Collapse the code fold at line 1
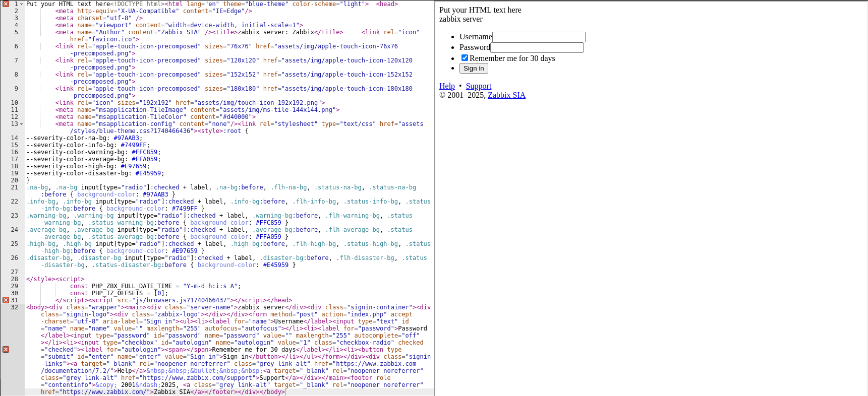Screen dimensions: 868x396 pyautogui.click(x=21, y=4)
